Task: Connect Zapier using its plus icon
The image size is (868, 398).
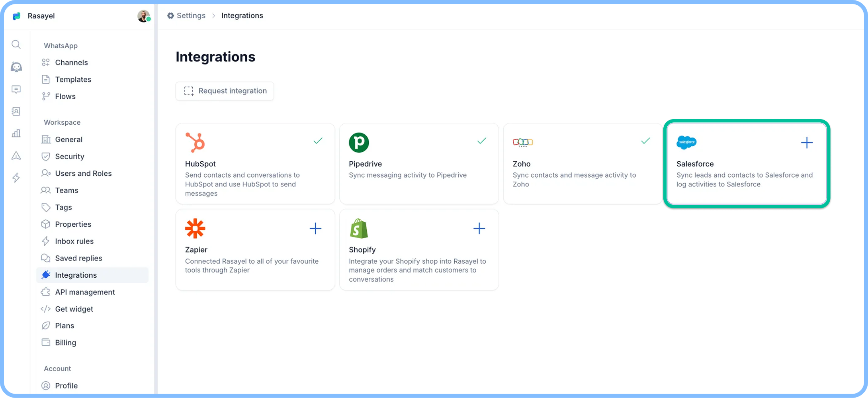Action: [315, 228]
